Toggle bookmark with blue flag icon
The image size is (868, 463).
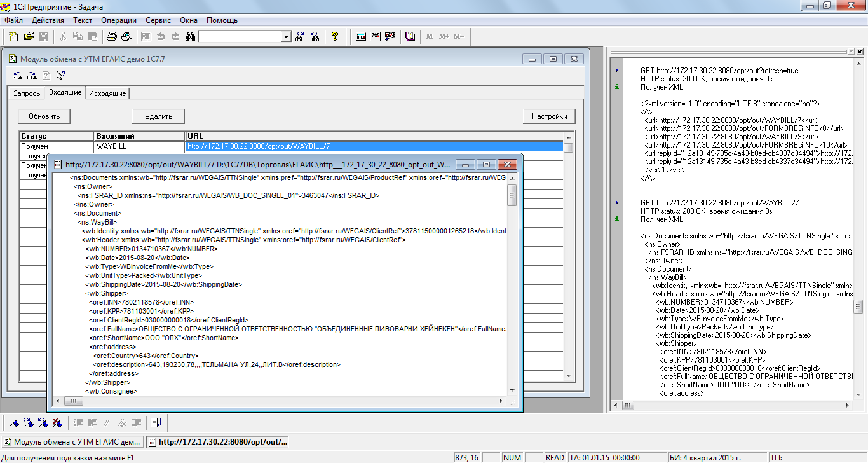14,422
